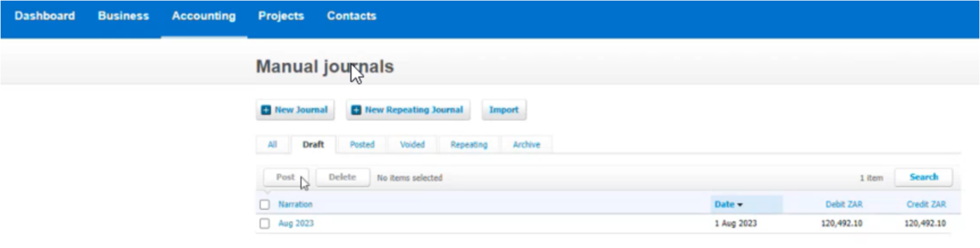
Task: Hit the Delete button above the list
Action: point(342,178)
